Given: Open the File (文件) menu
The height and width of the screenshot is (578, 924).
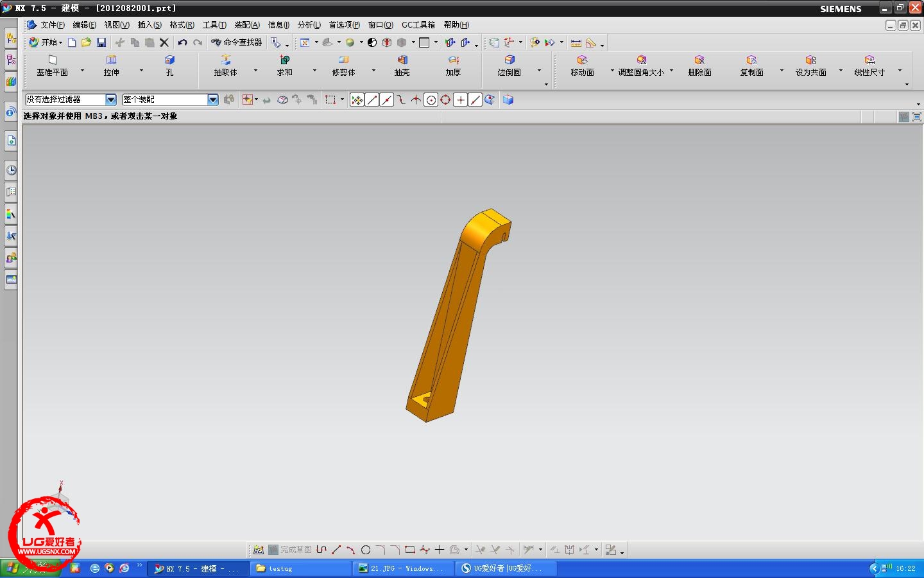Looking at the screenshot, I should coord(53,25).
